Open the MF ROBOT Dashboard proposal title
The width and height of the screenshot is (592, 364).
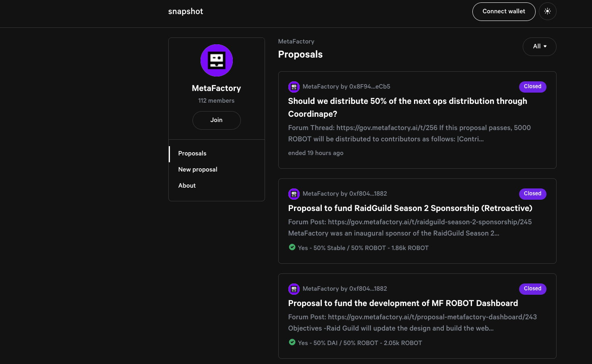(x=403, y=303)
